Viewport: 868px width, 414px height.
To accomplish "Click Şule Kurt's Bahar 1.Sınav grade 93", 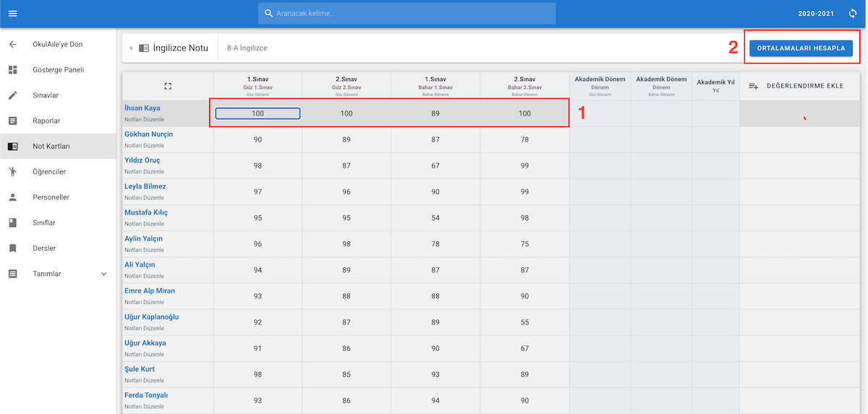I will pyautogui.click(x=435, y=374).
